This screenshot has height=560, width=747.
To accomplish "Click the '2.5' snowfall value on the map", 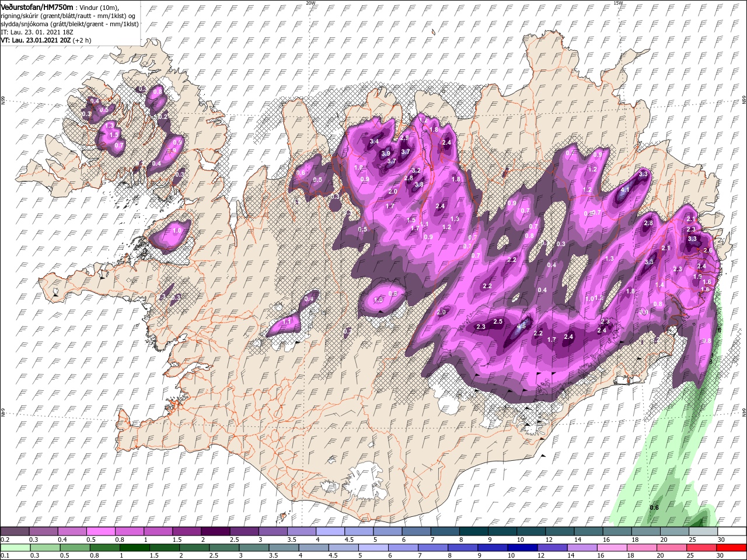I will pos(498,322).
